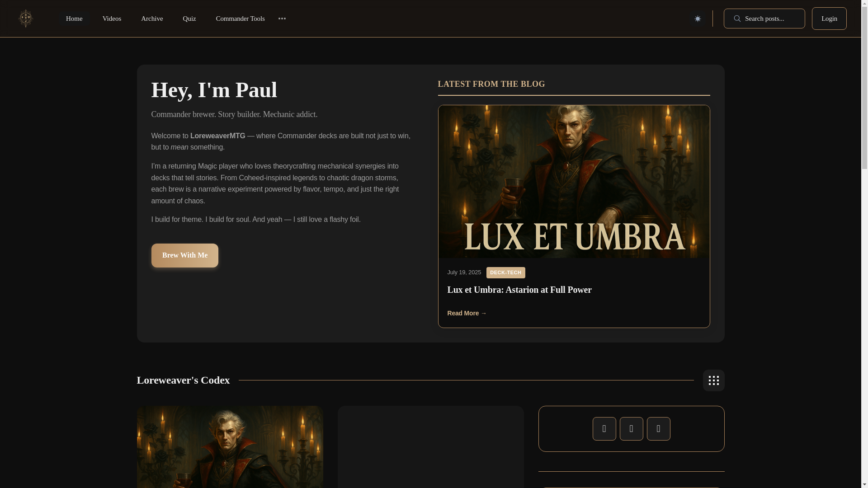Click the page's vertical scrollbar
The width and height of the screenshot is (868, 488).
point(864,244)
